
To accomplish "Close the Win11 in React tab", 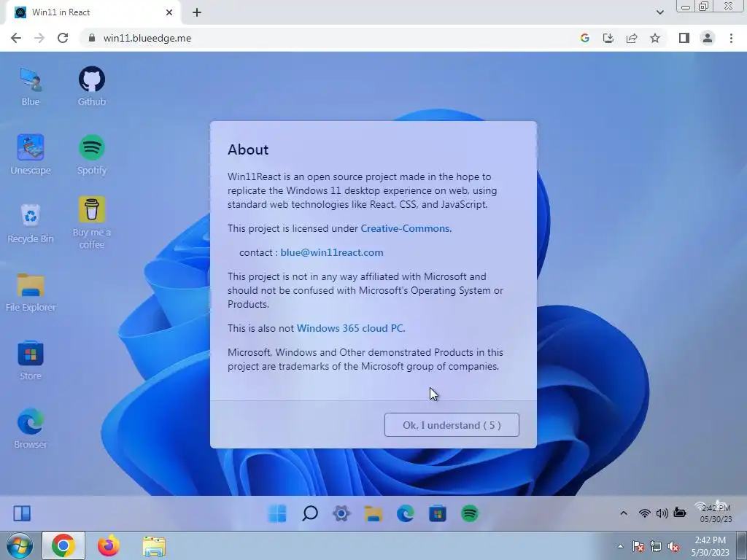I will 169,12.
